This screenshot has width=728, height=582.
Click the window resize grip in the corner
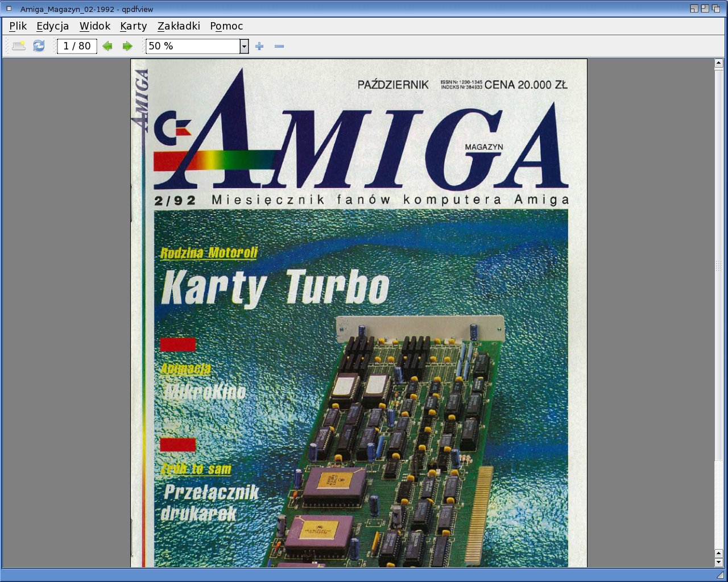pos(720,575)
